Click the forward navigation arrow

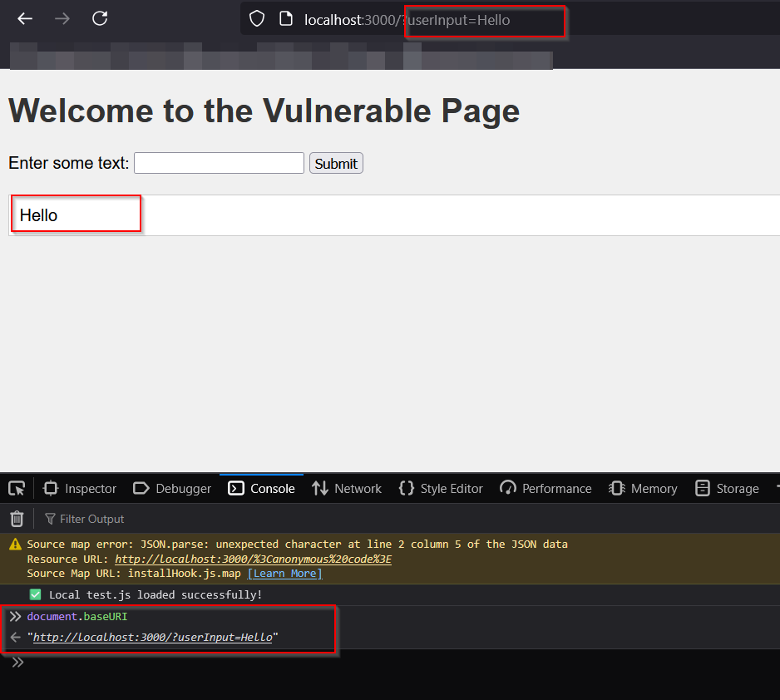[62, 19]
